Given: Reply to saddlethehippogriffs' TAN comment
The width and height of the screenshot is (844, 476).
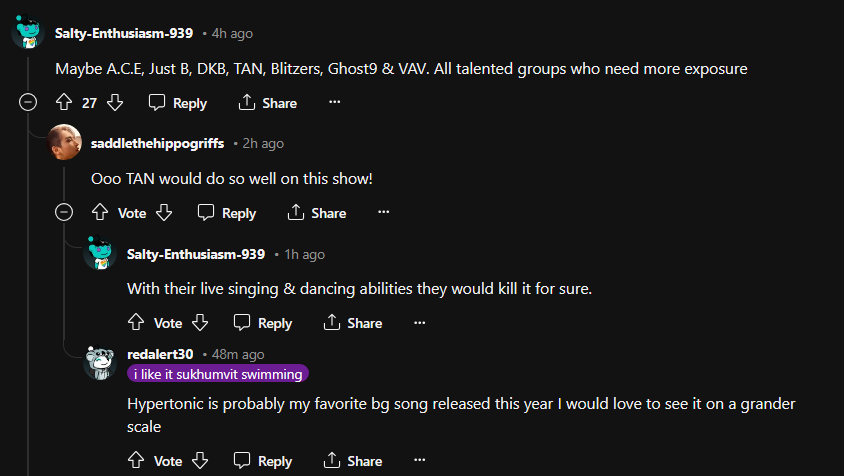Looking at the screenshot, I should point(227,213).
